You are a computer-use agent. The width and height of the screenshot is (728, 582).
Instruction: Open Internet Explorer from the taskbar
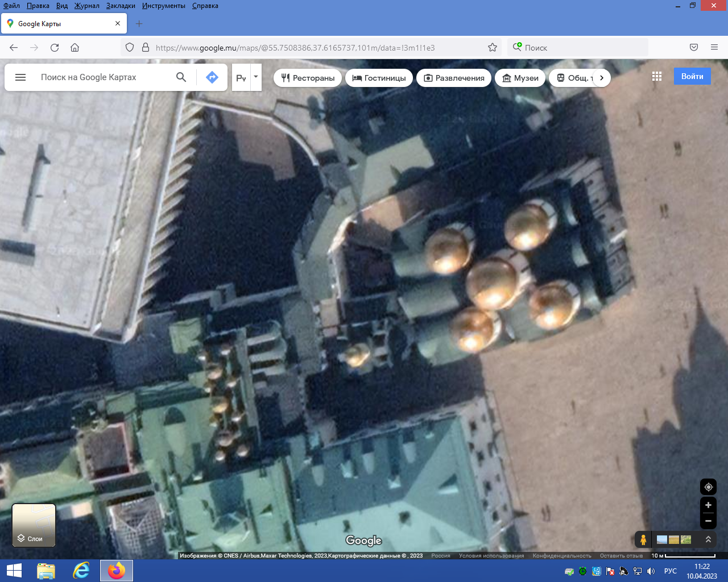coord(81,571)
